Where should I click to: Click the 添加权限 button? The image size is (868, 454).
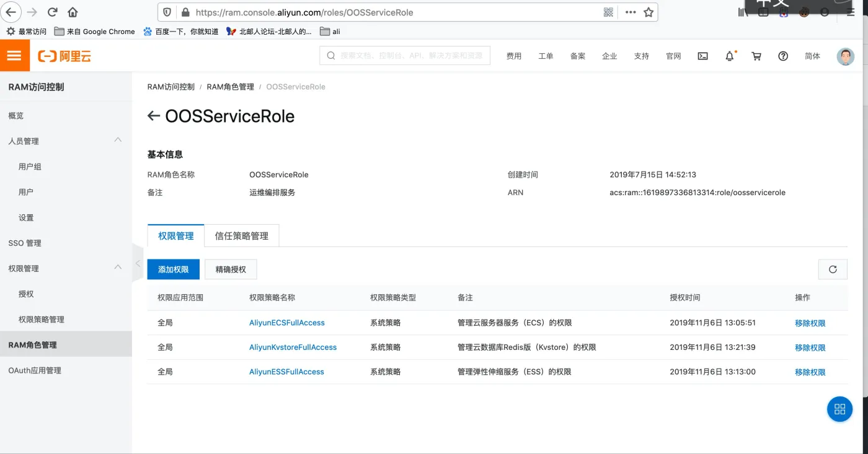(174, 269)
